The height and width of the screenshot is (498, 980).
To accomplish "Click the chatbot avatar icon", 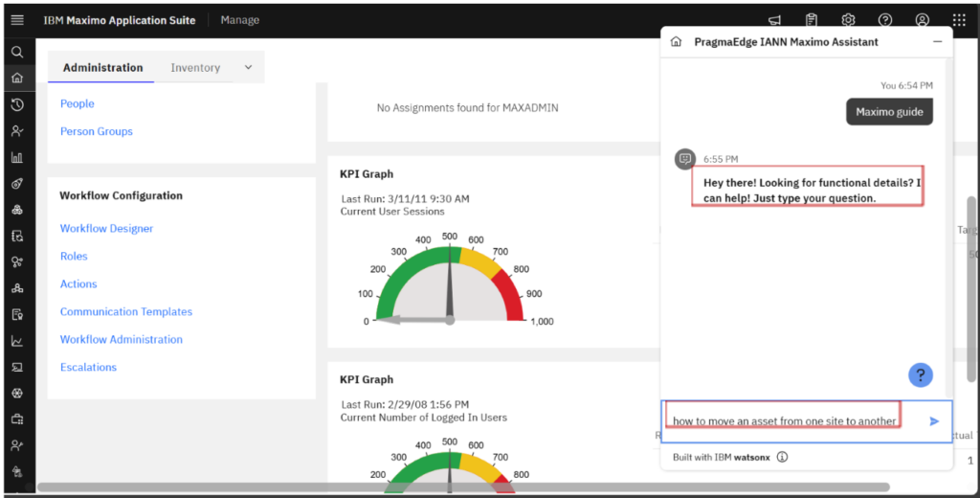I will click(x=685, y=159).
